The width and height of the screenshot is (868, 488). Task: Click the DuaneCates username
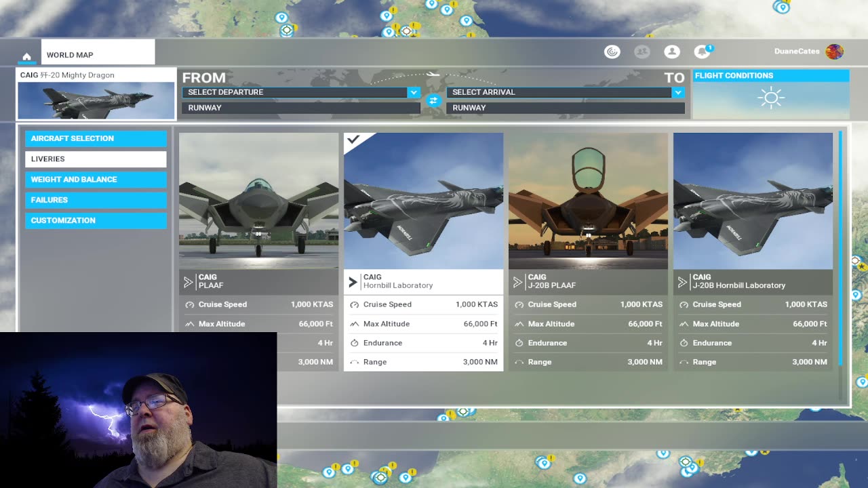[x=797, y=52]
